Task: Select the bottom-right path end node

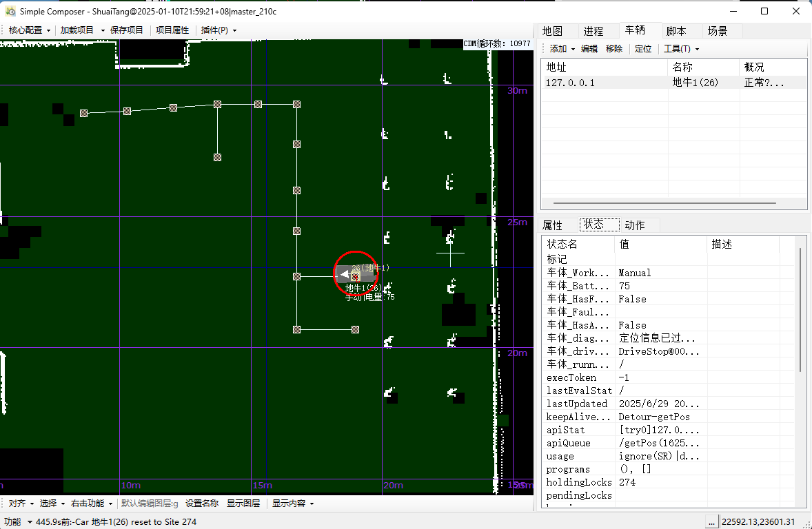Action: (355, 330)
